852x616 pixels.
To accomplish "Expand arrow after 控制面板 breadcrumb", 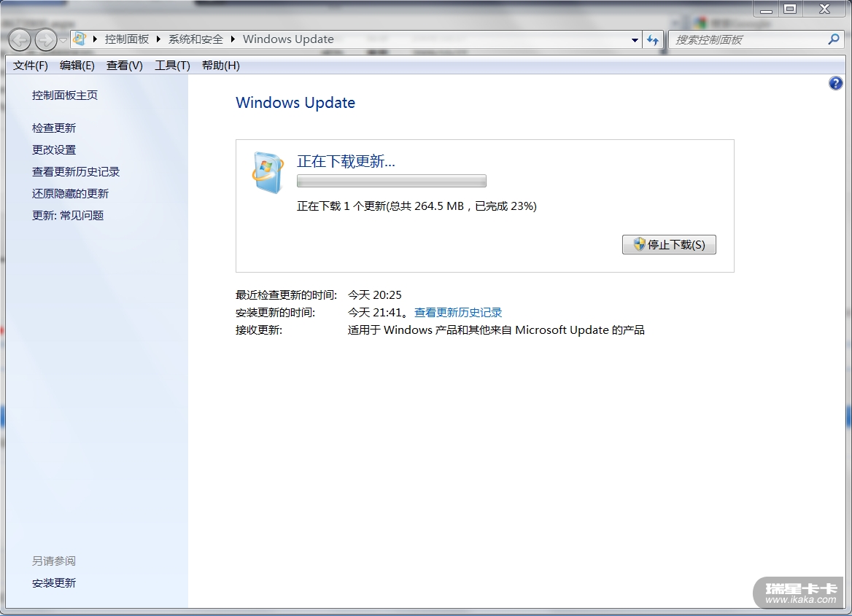I will click(159, 39).
